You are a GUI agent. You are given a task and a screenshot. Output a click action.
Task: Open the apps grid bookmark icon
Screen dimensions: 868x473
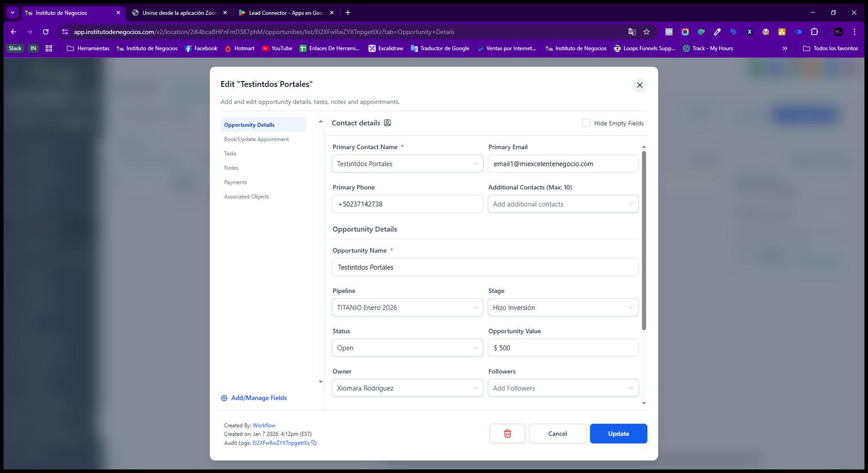49,48
